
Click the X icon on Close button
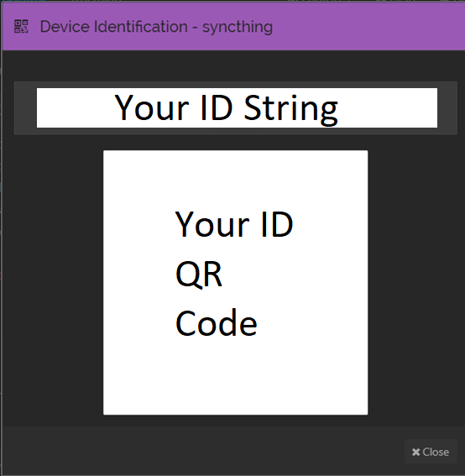coord(415,452)
